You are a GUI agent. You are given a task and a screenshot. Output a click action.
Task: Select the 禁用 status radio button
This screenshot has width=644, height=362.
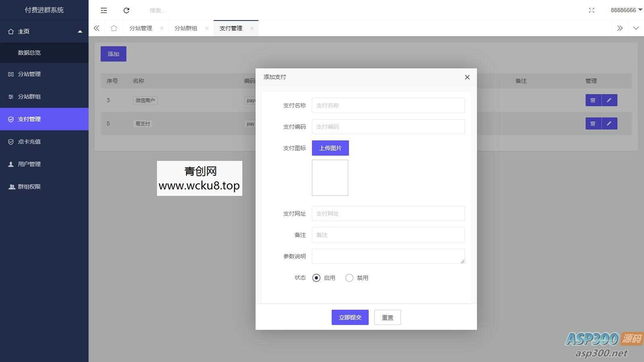click(x=349, y=278)
